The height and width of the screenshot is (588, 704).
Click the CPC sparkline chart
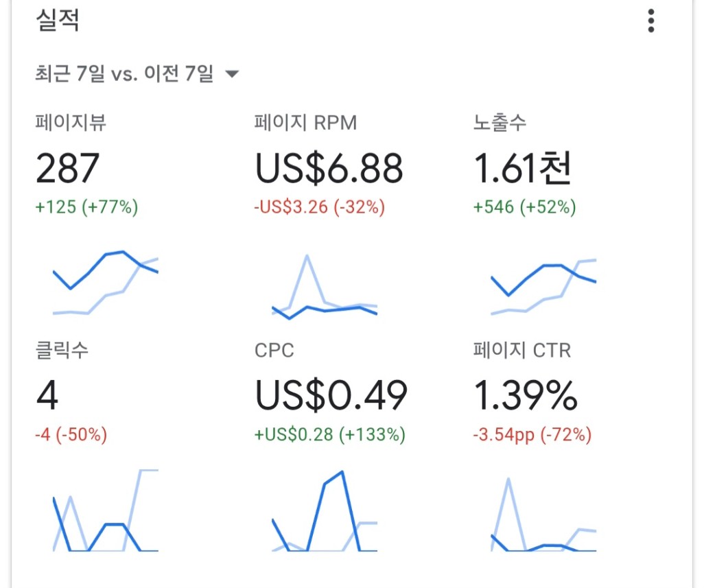325,510
